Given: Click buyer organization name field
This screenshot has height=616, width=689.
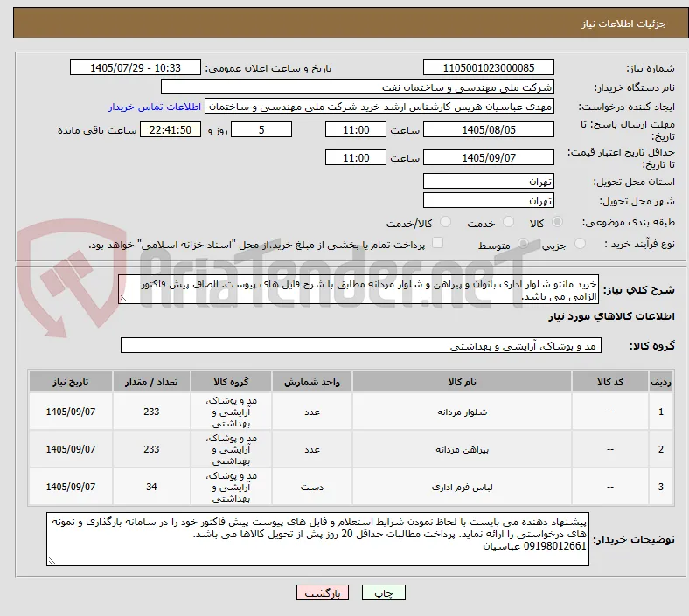Looking at the screenshot, I should coord(358,87).
